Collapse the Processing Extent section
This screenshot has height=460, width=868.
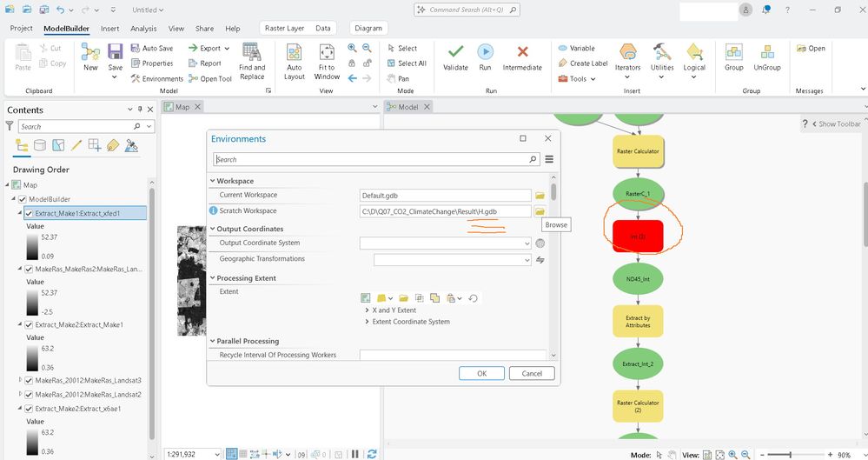pyautogui.click(x=212, y=277)
